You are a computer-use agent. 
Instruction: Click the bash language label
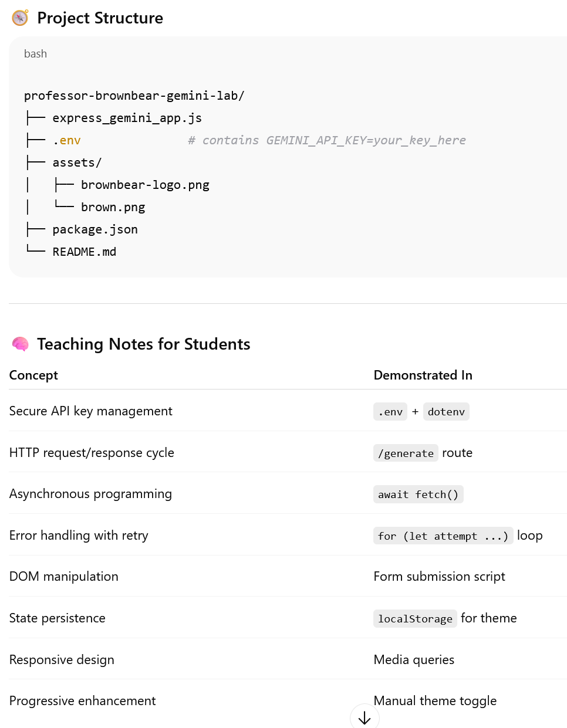[35, 54]
